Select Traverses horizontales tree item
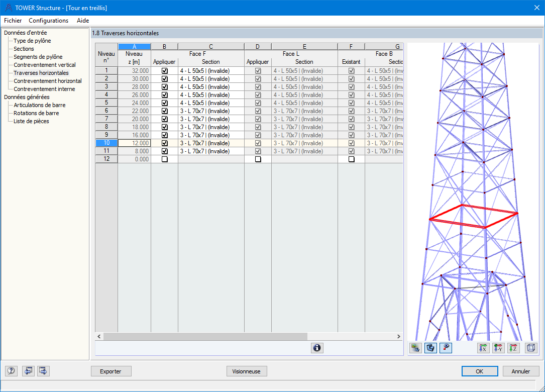 tap(41, 73)
